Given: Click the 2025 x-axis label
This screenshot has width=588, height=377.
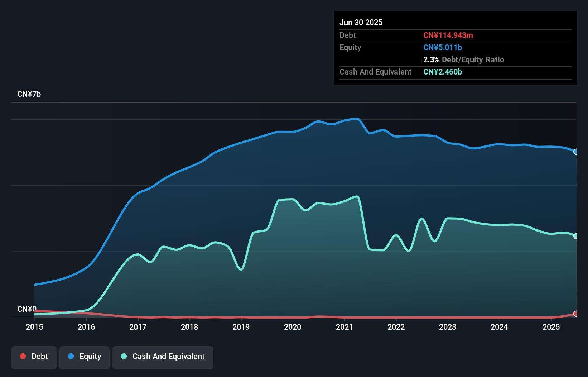Looking at the screenshot, I should tap(551, 327).
